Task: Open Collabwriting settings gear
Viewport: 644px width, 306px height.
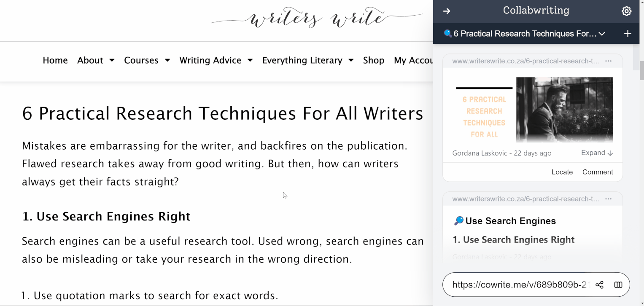Action: pos(626,11)
